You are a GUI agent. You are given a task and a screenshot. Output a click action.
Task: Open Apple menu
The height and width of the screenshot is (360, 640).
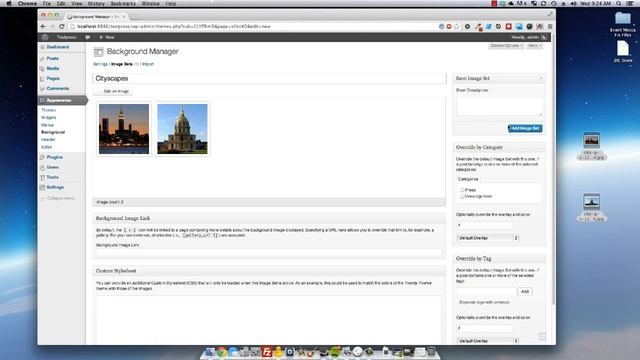click(x=9, y=3)
